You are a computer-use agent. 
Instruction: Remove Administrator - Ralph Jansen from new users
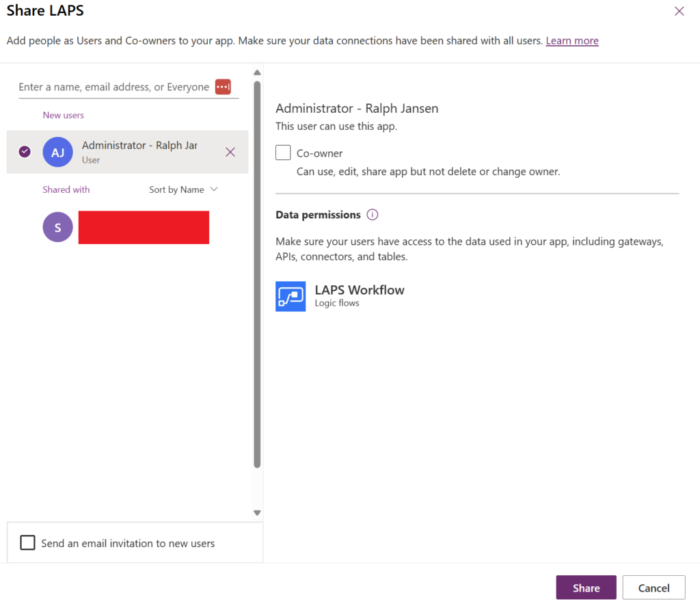pyautogui.click(x=230, y=152)
